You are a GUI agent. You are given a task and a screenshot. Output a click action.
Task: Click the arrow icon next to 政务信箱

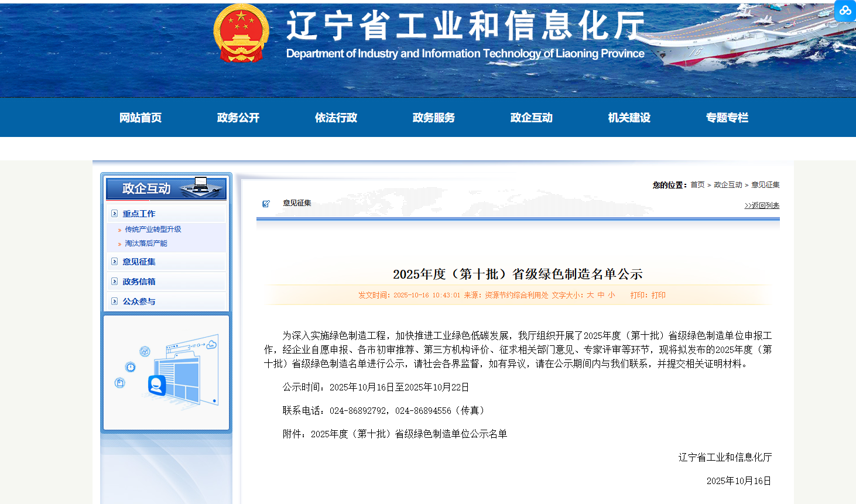pyautogui.click(x=115, y=282)
